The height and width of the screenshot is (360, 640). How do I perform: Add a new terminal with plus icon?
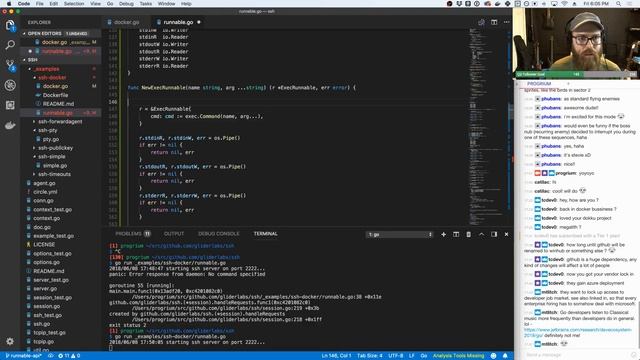pos(443,234)
